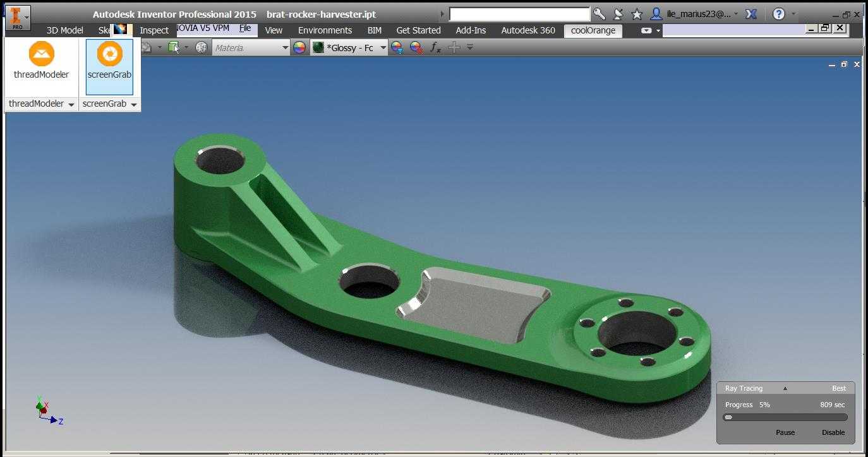The width and height of the screenshot is (868, 457).
Task: Launch the screenGrab tool
Action: 109,66
